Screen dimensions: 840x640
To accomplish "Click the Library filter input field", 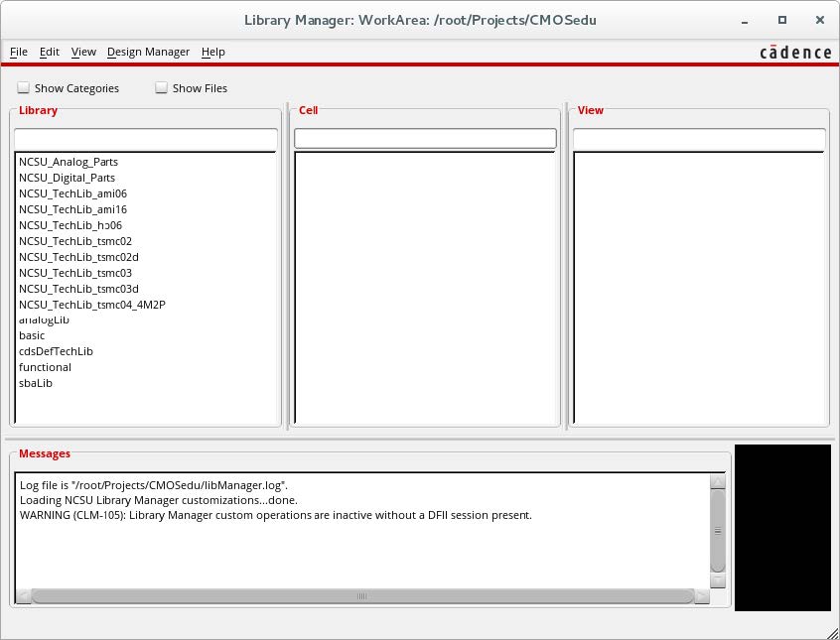I will [146, 139].
